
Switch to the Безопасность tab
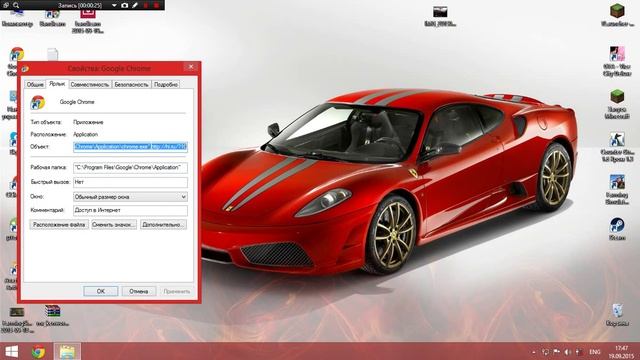click(131, 84)
